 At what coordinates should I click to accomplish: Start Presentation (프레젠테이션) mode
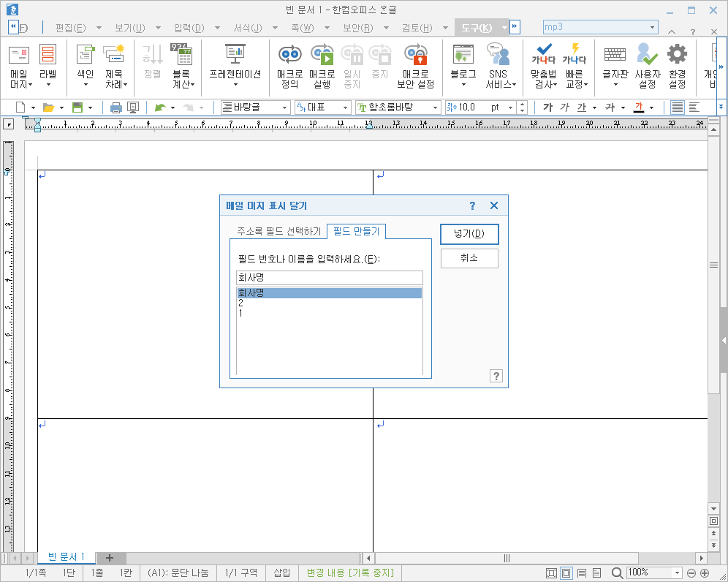pos(235,66)
